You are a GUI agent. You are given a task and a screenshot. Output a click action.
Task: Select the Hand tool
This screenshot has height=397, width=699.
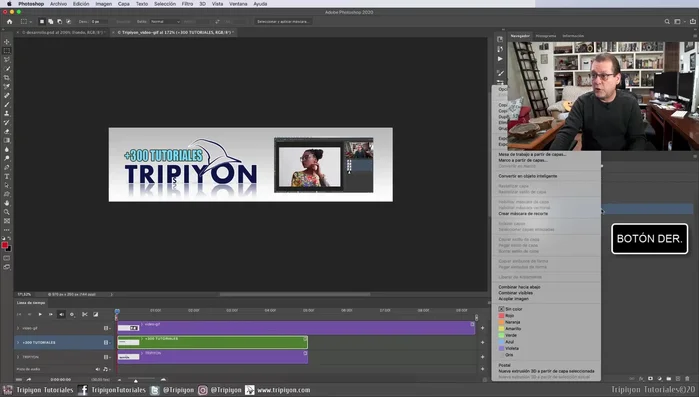7,203
